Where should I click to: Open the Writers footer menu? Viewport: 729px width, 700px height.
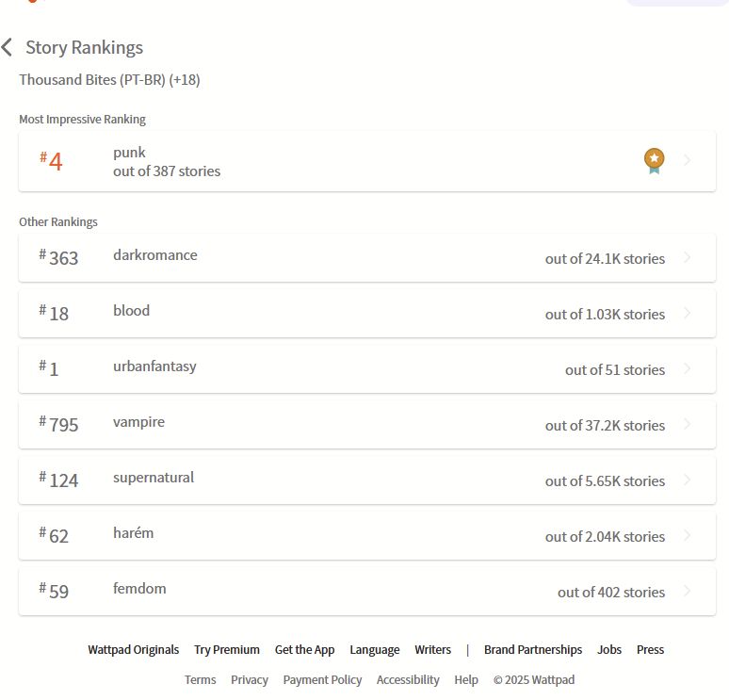(x=433, y=649)
